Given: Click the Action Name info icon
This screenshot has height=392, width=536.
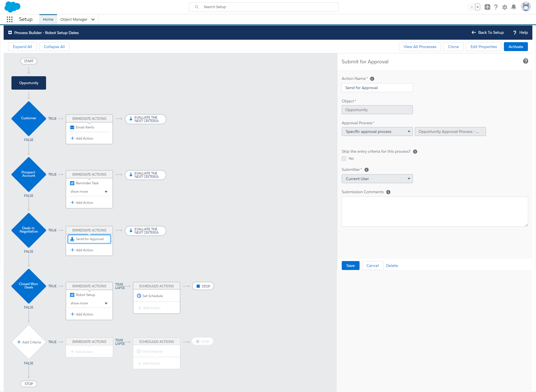Looking at the screenshot, I should point(372,79).
